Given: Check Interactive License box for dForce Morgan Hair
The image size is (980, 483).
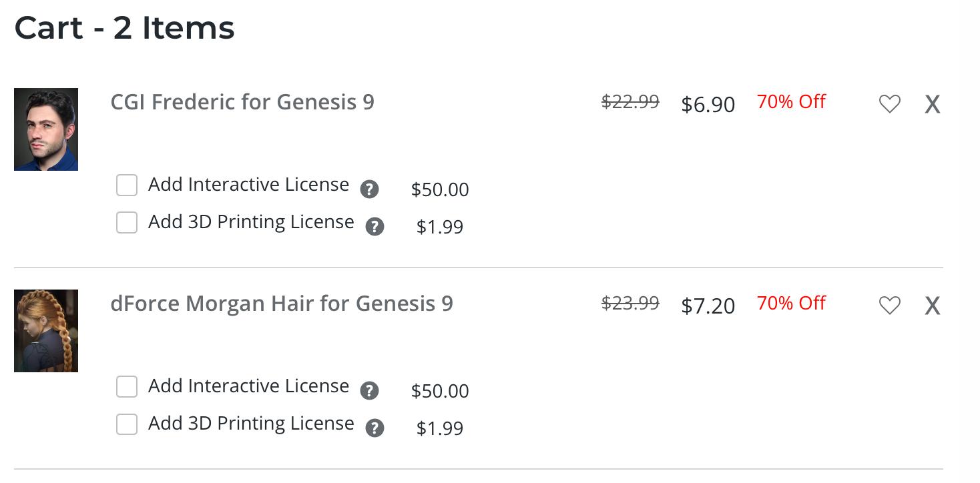Looking at the screenshot, I should (127, 386).
